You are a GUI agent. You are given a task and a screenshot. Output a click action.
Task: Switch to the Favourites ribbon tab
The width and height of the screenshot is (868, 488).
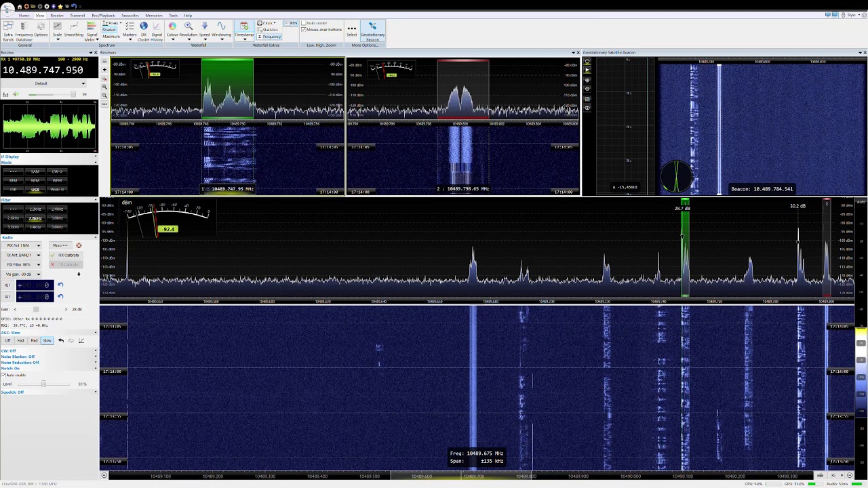point(130,15)
